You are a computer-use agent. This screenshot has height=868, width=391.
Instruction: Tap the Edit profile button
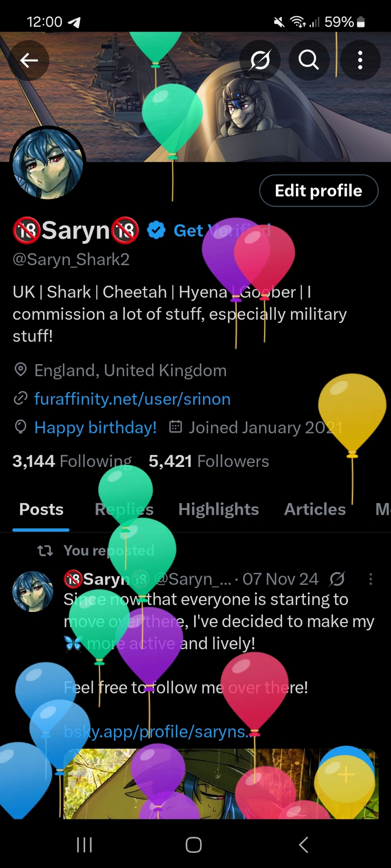point(319,191)
